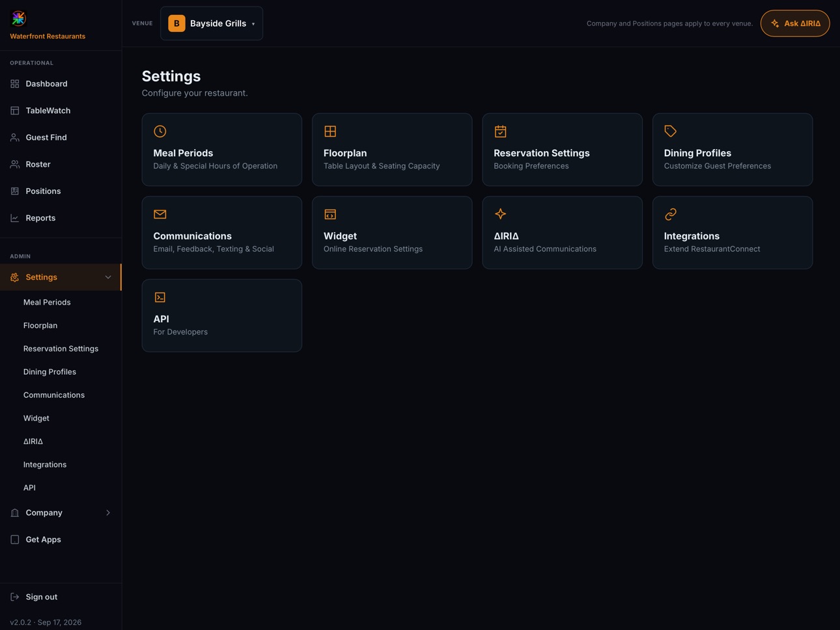Open the Floorplan card title

point(345,153)
